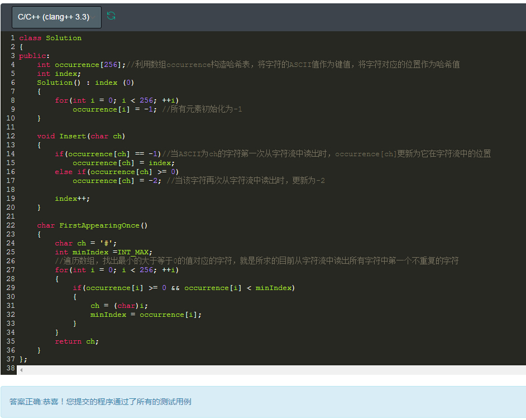This screenshot has width=526, height=420.
Task: Click the 'index++;' statement
Action: click(73, 199)
